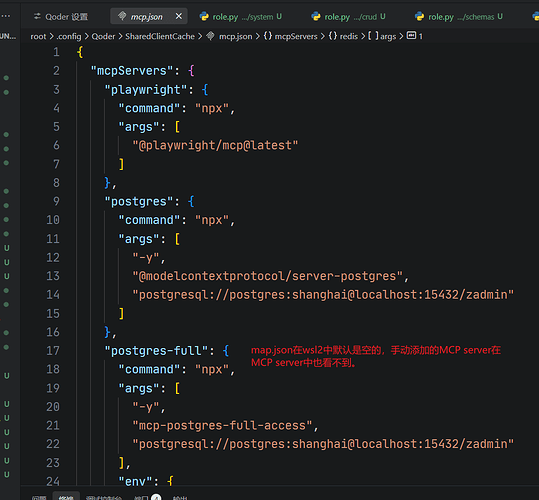Open the root breadcrumb segment
Viewport: 539px width, 500px height.
[x=38, y=36]
